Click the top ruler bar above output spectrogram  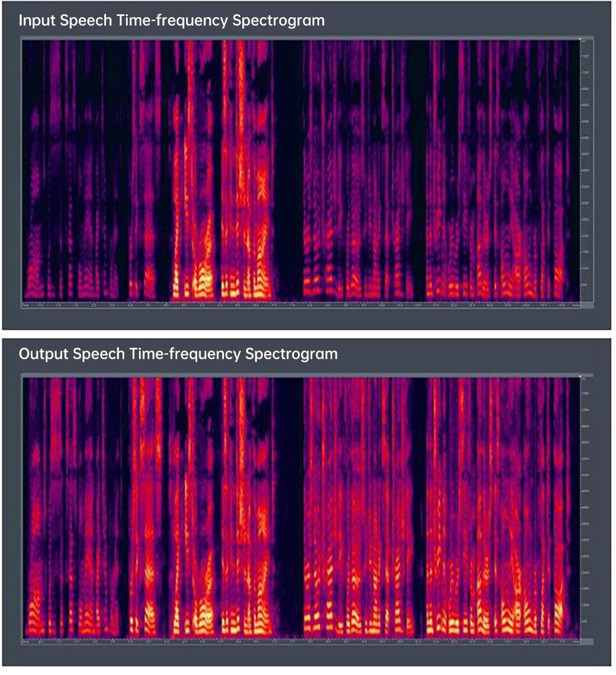click(301, 375)
